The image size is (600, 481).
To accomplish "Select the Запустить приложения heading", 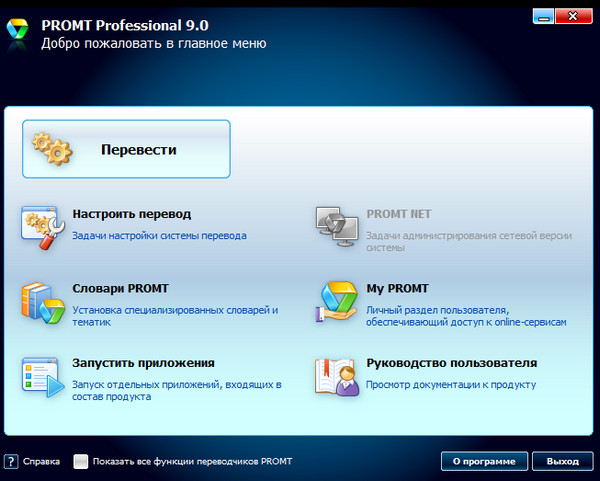I will (x=143, y=363).
